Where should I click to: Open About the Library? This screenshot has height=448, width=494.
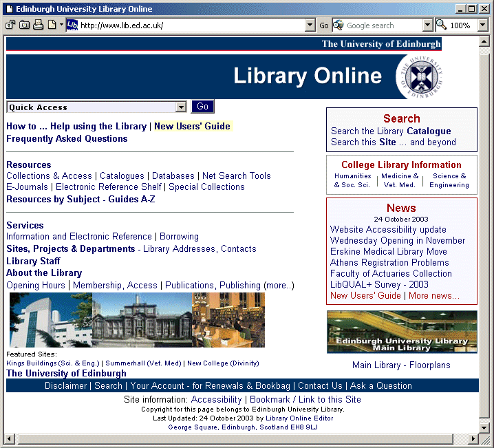pyautogui.click(x=44, y=273)
